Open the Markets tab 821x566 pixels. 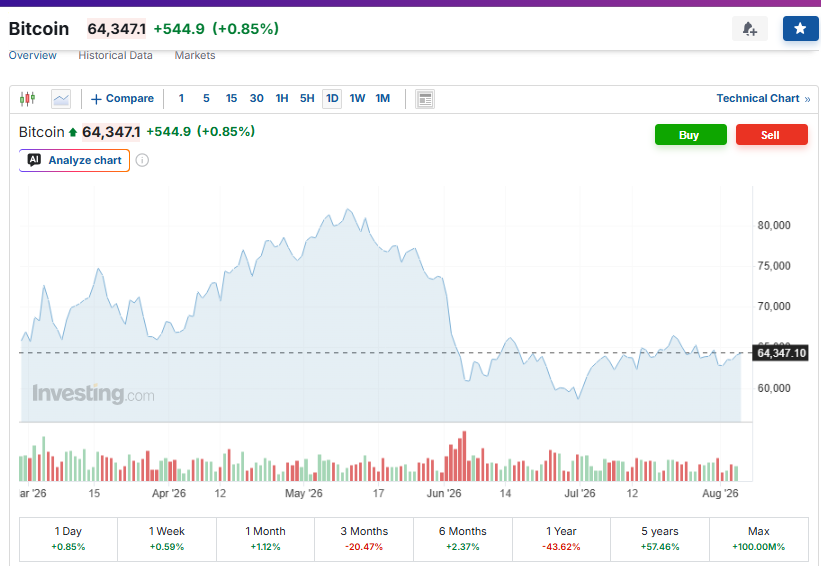(195, 56)
